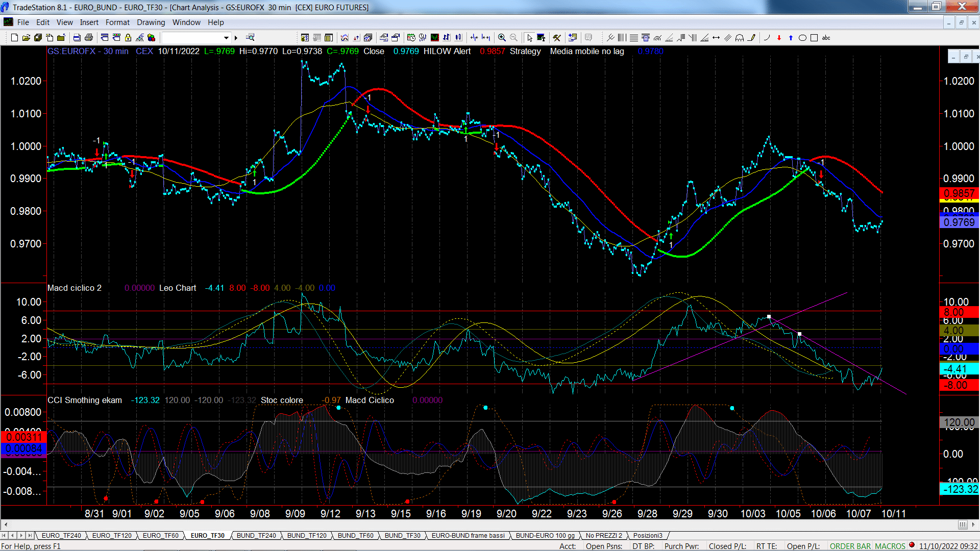Select the horizontal lines drawing tool

pos(634,38)
